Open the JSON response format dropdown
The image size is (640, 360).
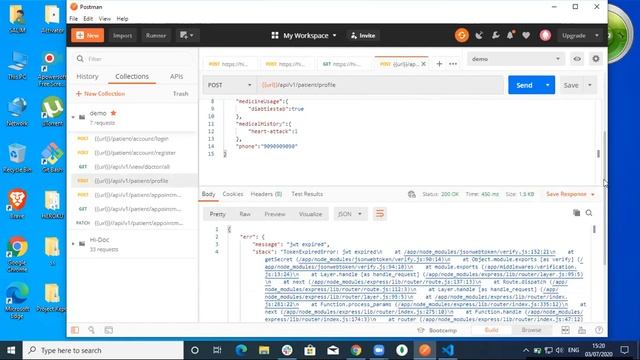(x=350, y=214)
